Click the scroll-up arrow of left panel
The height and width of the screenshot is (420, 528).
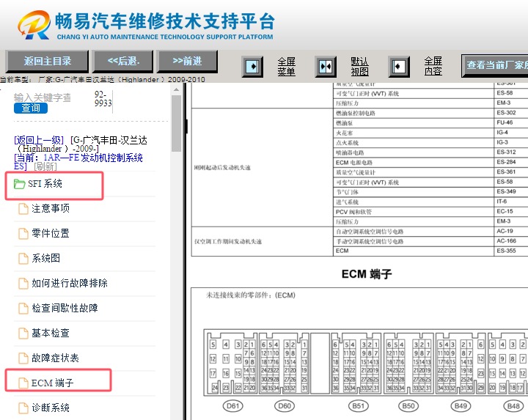pos(176,90)
